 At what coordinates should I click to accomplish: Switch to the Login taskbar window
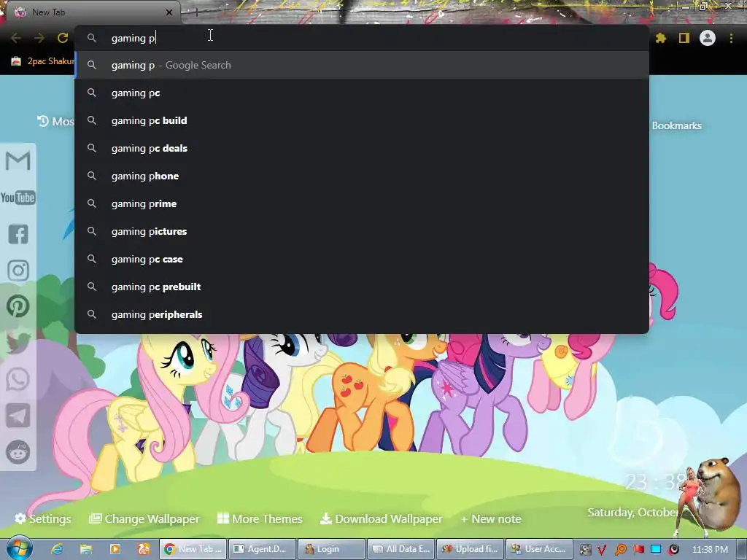point(332,549)
